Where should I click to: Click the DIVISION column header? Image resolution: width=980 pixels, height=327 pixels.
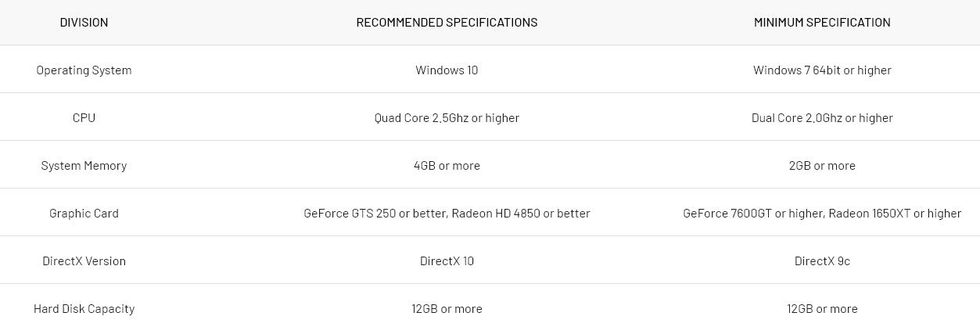pos(84,22)
